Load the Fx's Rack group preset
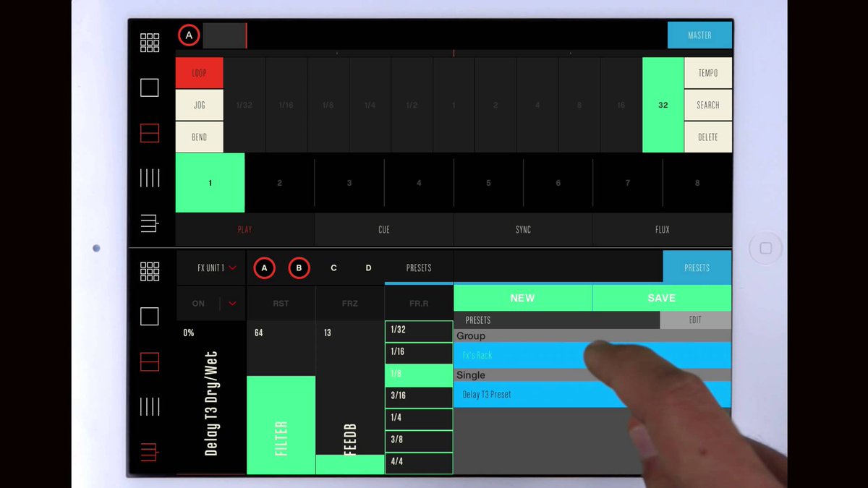Screen dimensions: 868x488 [x=592, y=356]
